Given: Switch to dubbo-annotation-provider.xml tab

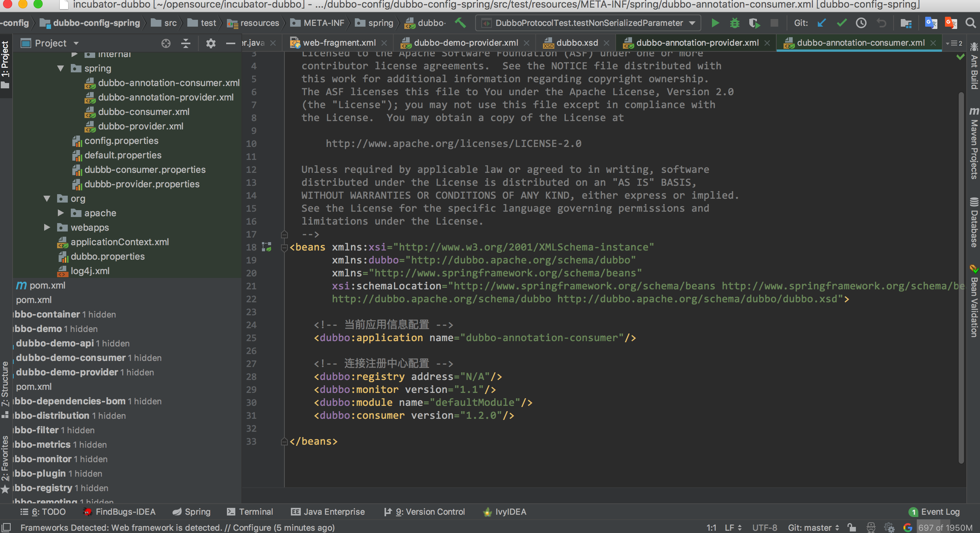Looking at the screenshot, I should point(697,43).
